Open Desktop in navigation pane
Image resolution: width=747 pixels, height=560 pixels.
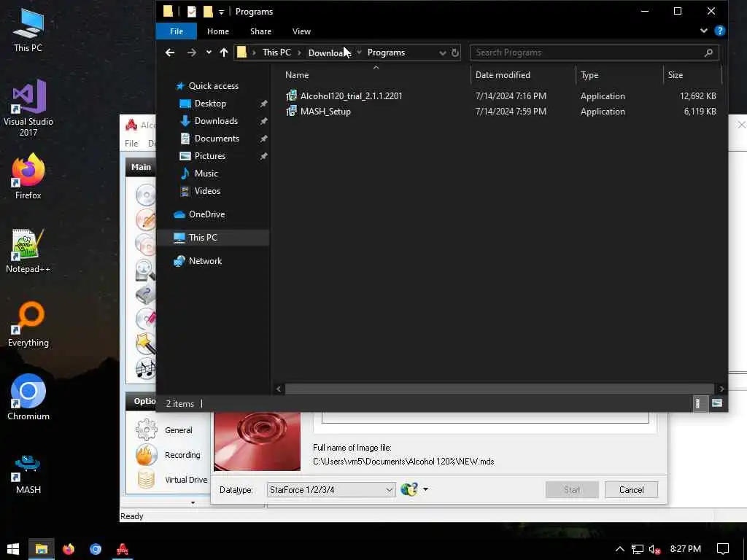[210, 104]
